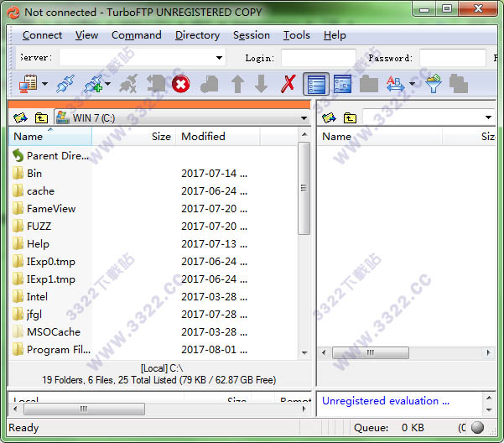Screen dimensions: 504x443
Task: Expand the AB transfer mode dropdown arrow
Action: tap(412, 84)
